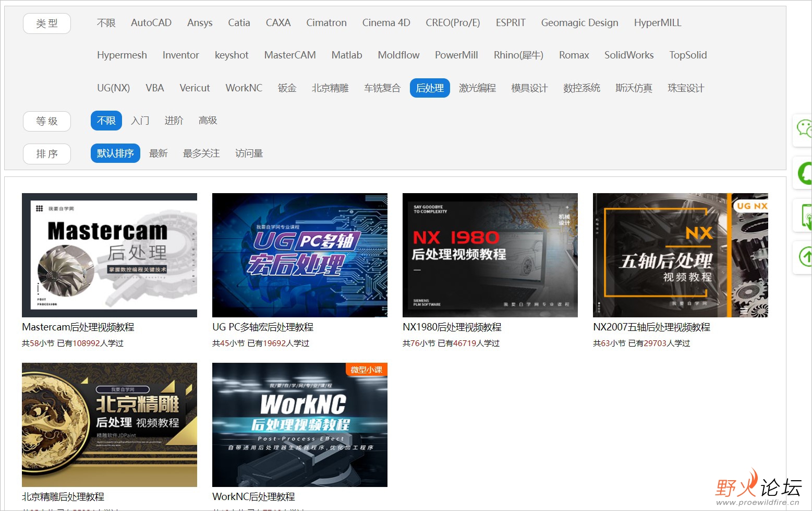Viewport: 812px width, 511px height.
Task: Open Mastercam后处理 course thumbnail
Action: click(x=110, y=255)
